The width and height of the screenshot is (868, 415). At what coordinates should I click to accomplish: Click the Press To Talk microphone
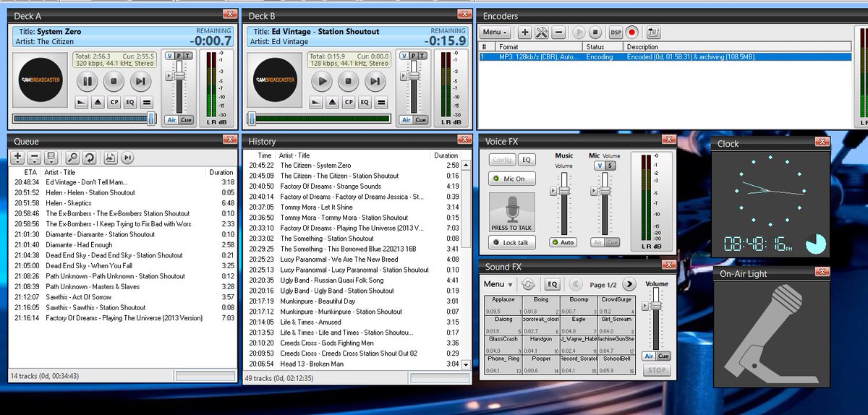pos(512,213)
